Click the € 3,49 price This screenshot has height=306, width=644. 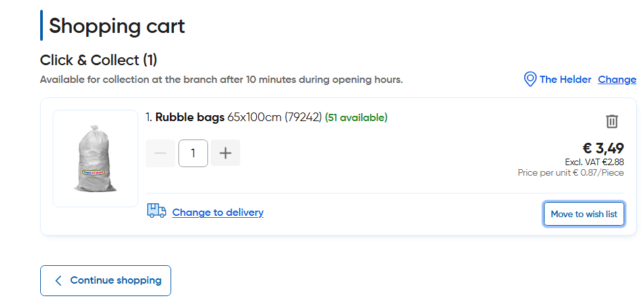tap(603, 148)
